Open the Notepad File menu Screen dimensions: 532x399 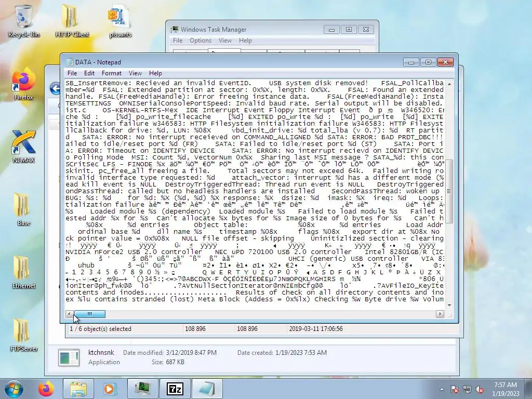point(72,73)
